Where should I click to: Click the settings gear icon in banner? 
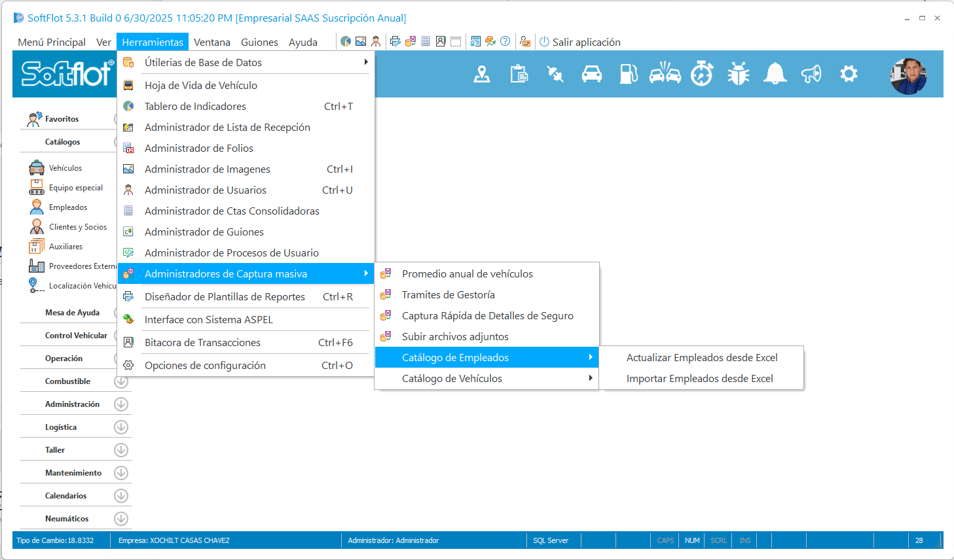point(849,75)
